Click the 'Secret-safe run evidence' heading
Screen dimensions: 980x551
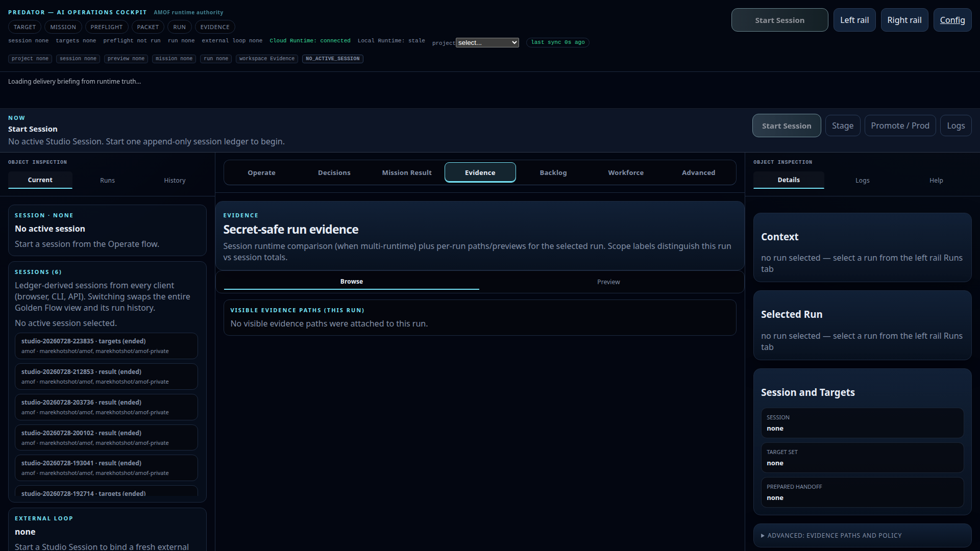click(291, 230)
